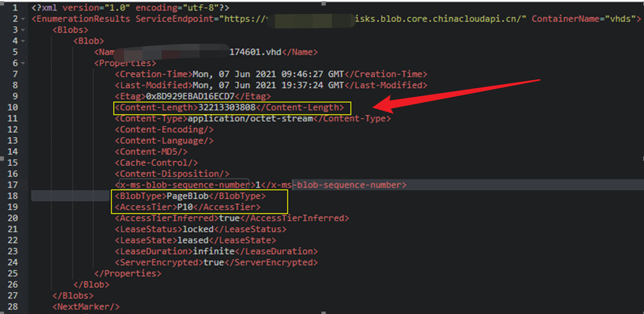This screenshot has height=314, width=644.
Task: Click line number 10 in the gutter
Action: (13, 108)
